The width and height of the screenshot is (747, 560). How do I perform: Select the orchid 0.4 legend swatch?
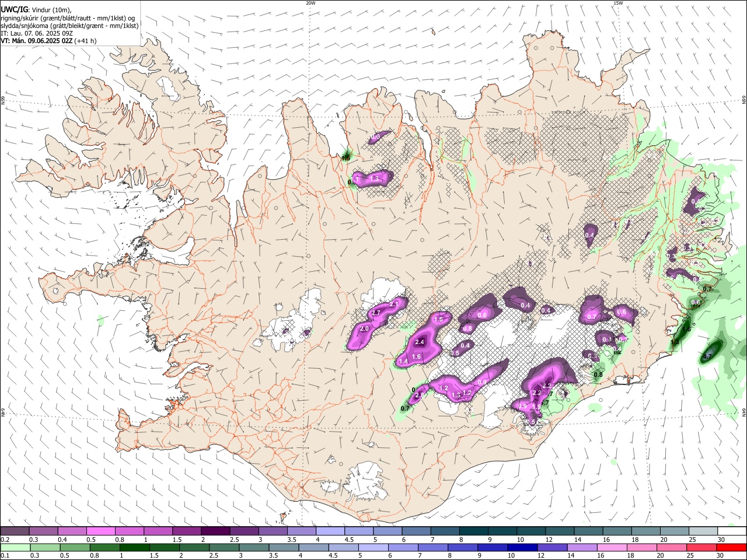(72, 531)
